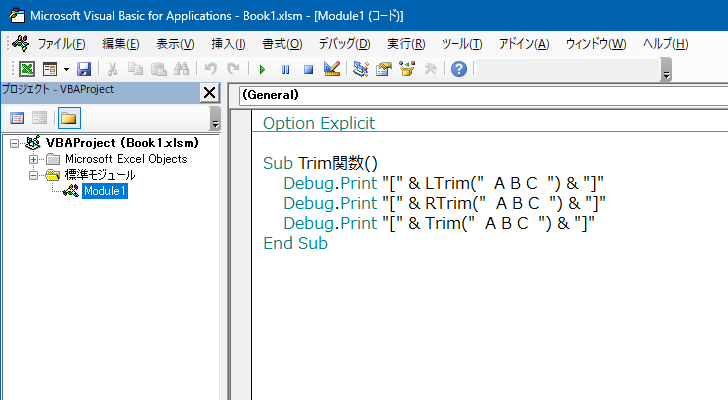This screenshot has width=728, height=400.
Task: Click the Break pause icon
Action: [x=285, y=70]
